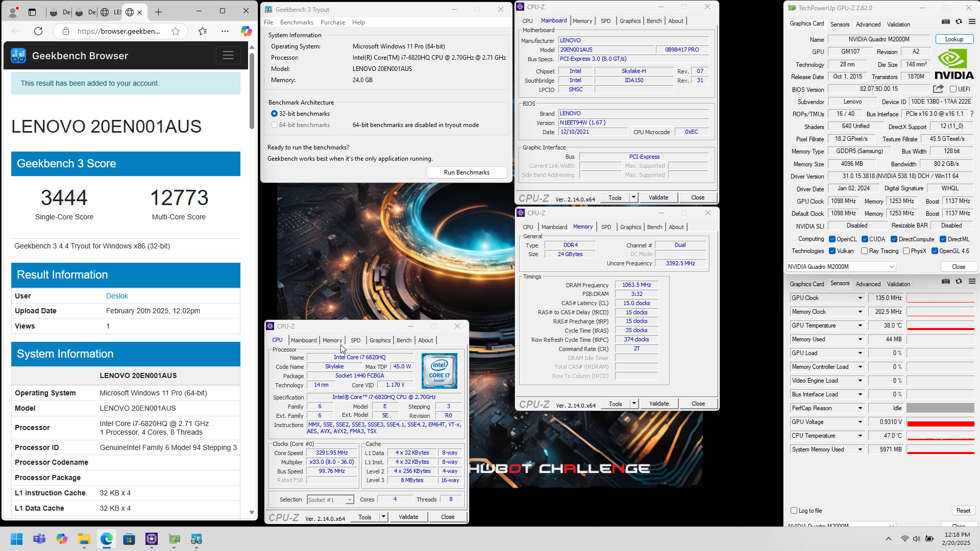Open Tools dropdown arrow in CPU-Z Mainboard window
Image resolution: width=980 pixels, height=551 pixels.
[x=633, y=197]
